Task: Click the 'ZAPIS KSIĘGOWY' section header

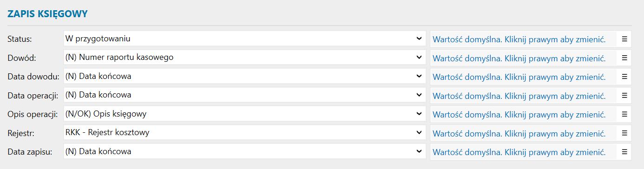Action: [x=48, y=14]
